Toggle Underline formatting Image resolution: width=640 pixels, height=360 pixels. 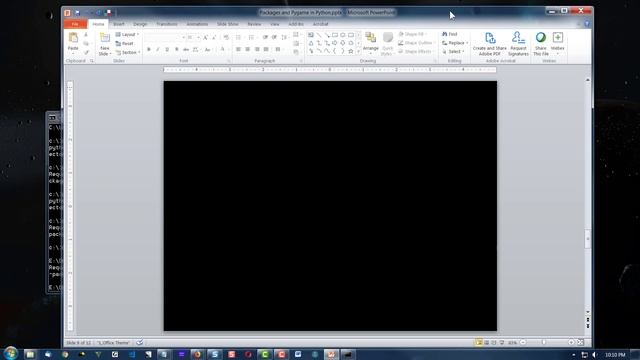167,49
